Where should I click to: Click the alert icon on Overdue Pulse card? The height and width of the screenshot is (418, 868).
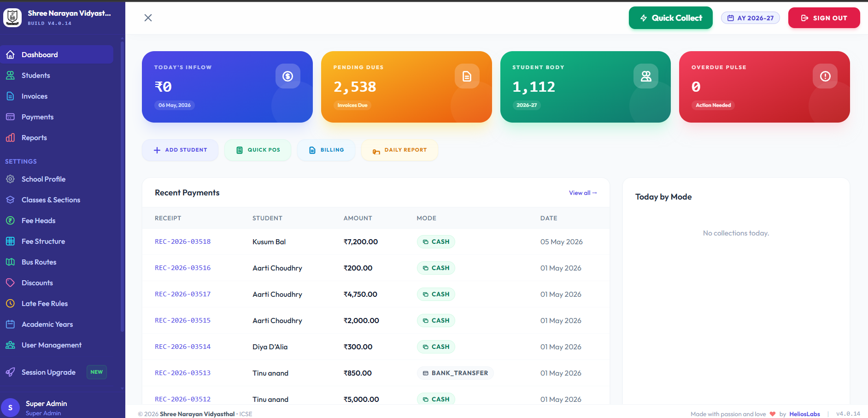pyautogui.click(x=825, y=76)
